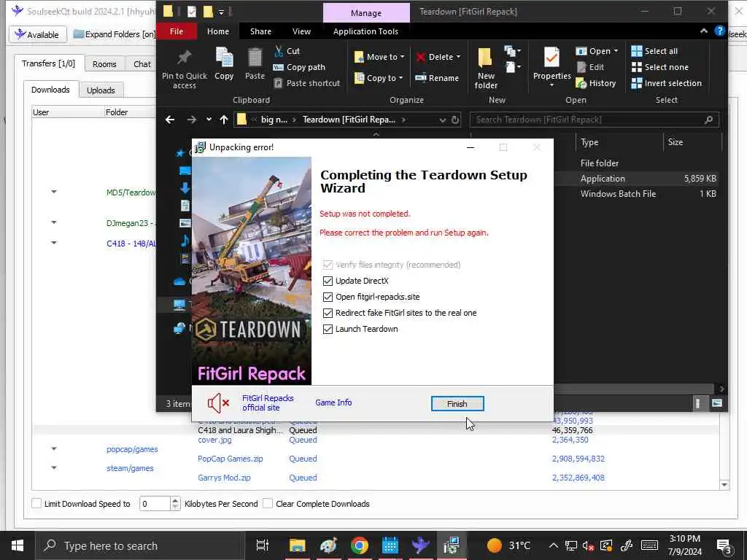Toggle installer music mute speaker icon
This screenshot has width=747, height=560.
pyautogui.click(x=219, y=403)
